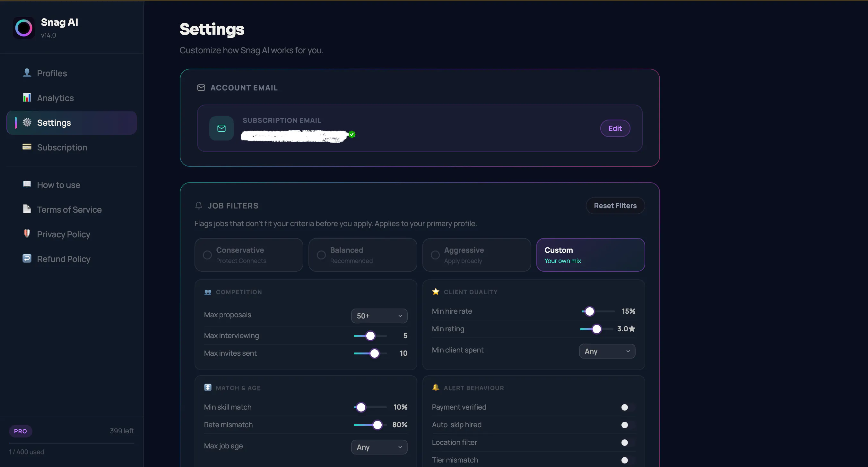The image size is (868, 467).
Task: Click the Max invites sent "10" value
Action: 404,353
